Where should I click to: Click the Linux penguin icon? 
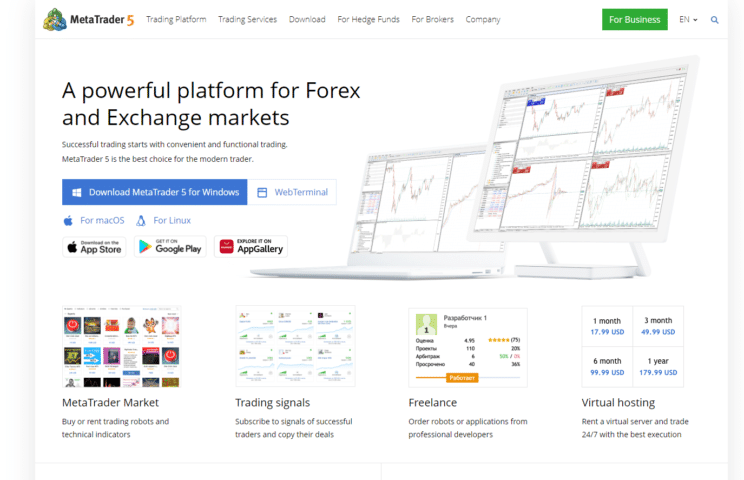click(141, 221)
